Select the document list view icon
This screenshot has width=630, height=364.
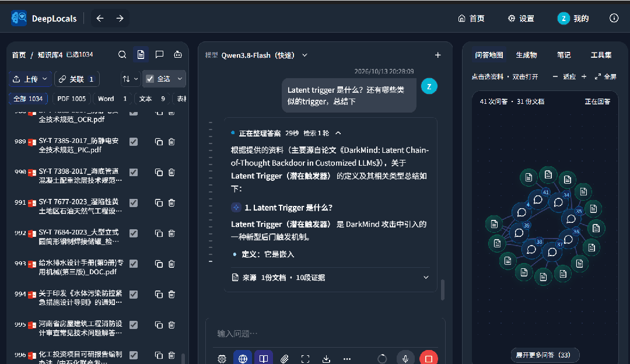141,55
